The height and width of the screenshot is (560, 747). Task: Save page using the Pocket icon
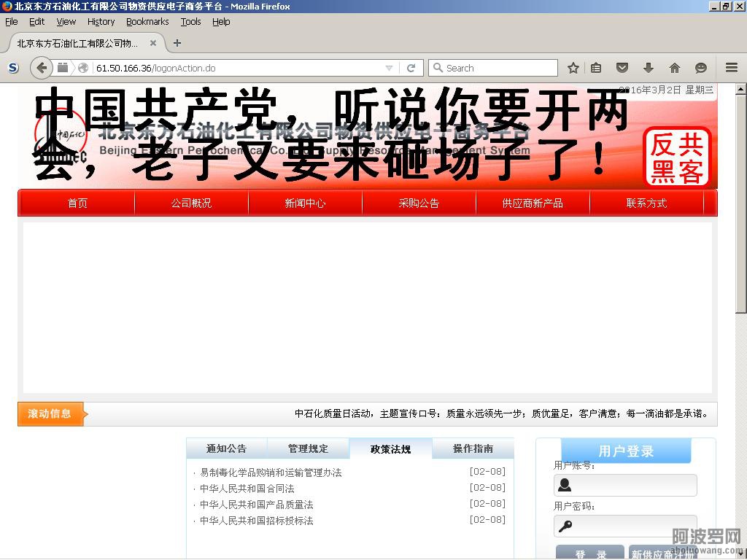pos(622,68)
